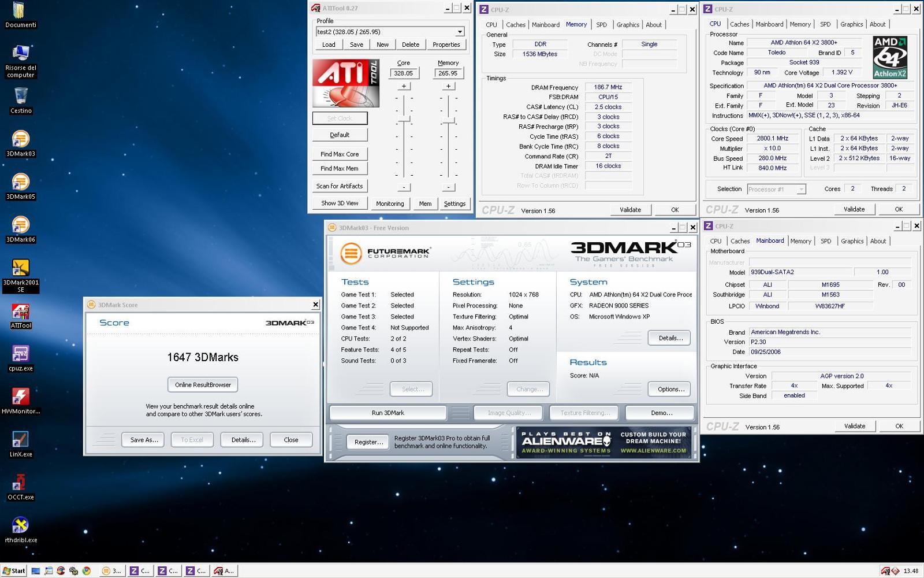Click the AMD Athlon 64 X2 logo
Image resolution: width=924 pixels, height=578 pixels.
tap(890, 57)
